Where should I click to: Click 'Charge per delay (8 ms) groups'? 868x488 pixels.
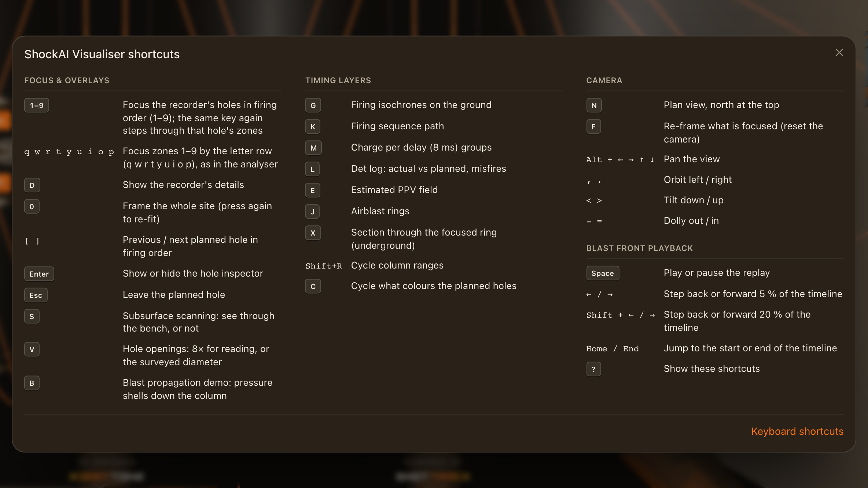tap(421, 147)
